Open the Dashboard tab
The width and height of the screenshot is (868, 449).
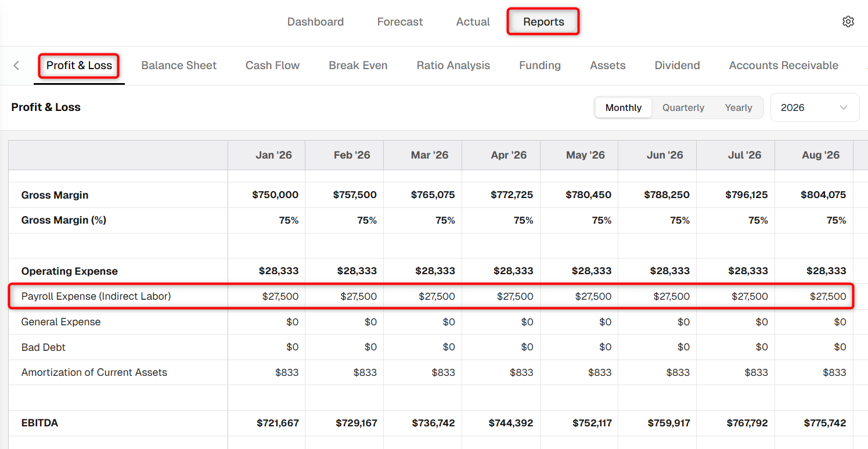(x=315, y=22)
